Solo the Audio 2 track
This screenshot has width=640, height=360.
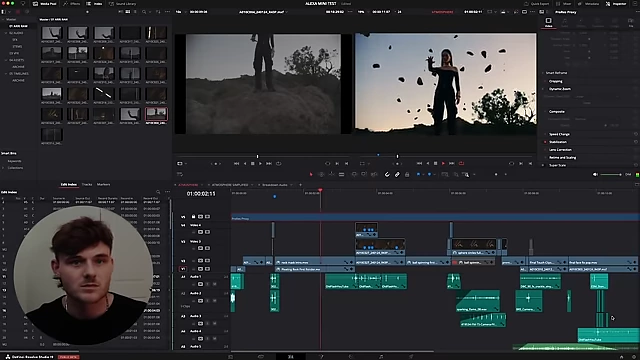pyautogui.click(x=207, y=301)
